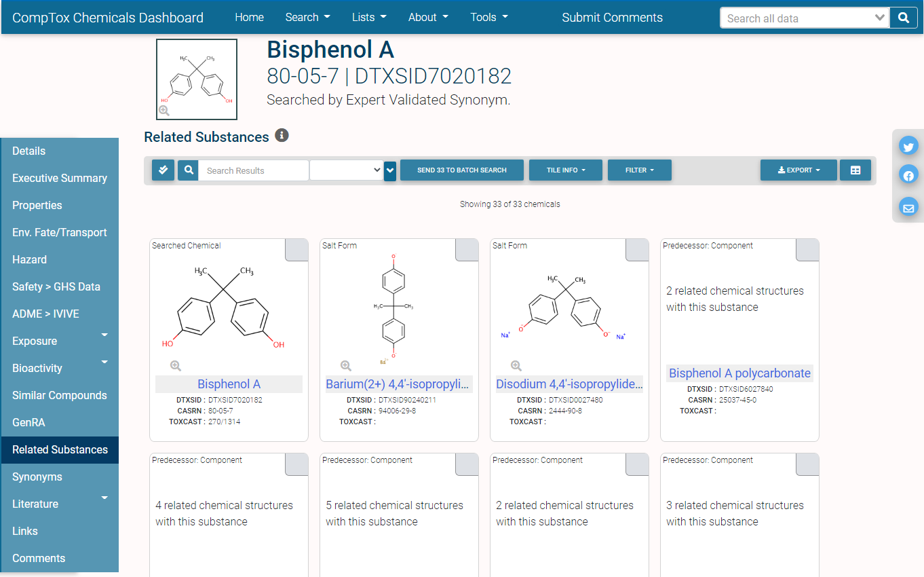Open Synonyms sidebar tab

60,477
